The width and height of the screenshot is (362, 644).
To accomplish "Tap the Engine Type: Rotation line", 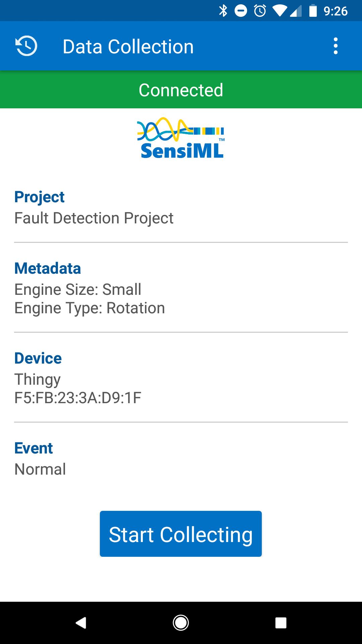I will coord(89,308).
